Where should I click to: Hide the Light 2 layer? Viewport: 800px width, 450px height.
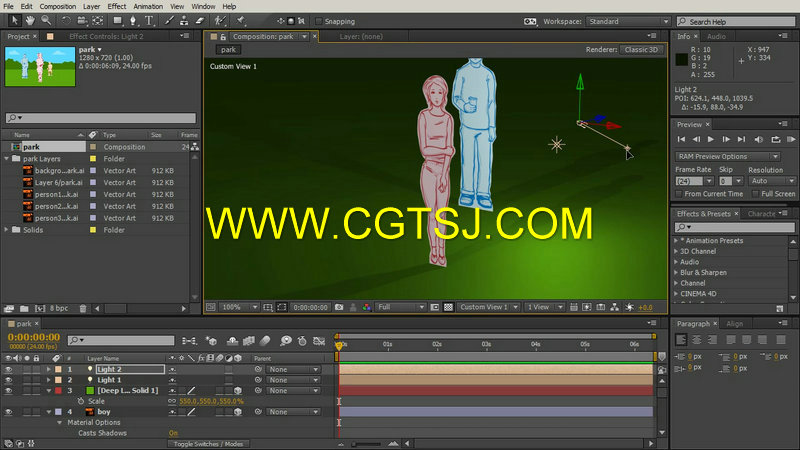(x=8, y=369)
